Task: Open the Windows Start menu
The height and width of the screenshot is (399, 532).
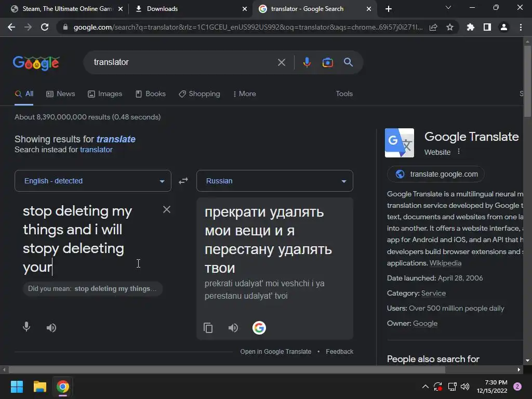Action: 17,387
